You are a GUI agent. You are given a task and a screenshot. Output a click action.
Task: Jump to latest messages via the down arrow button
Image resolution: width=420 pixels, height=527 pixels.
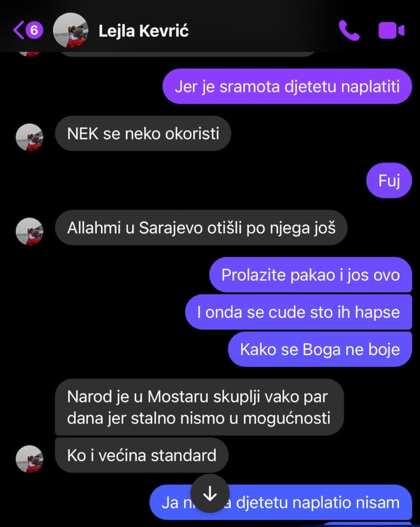210,494
